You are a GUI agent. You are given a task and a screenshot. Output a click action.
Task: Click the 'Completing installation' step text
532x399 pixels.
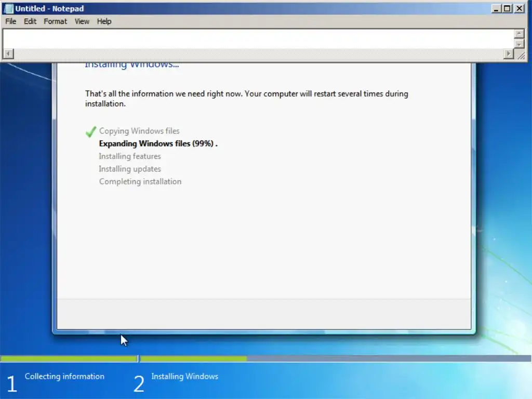[x=140, y=181]
